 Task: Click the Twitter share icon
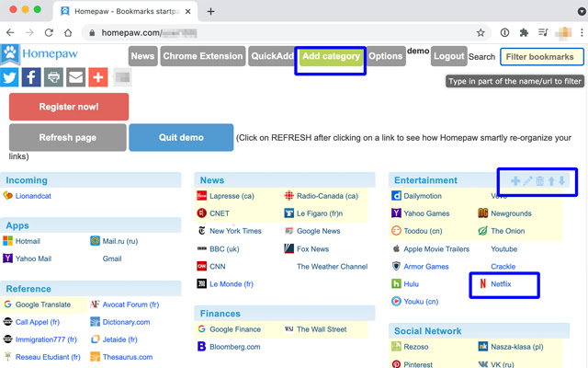pos(9,77)
